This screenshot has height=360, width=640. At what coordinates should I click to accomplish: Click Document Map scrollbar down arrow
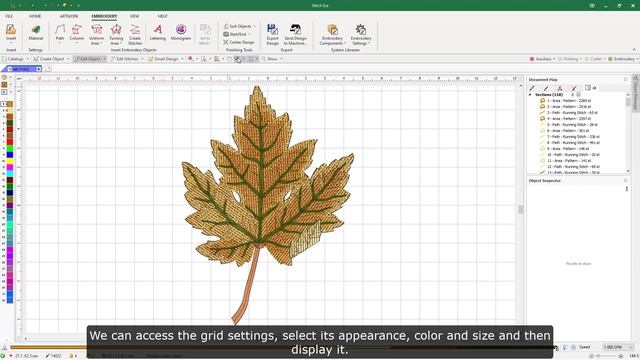coord(628,171)
